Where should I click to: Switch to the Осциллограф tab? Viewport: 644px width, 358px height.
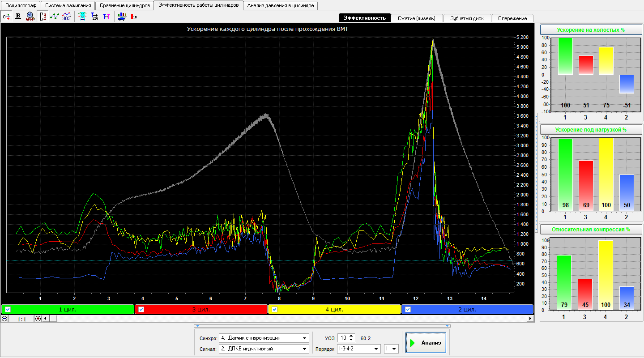pyautogui.click(x=20, y=5)
